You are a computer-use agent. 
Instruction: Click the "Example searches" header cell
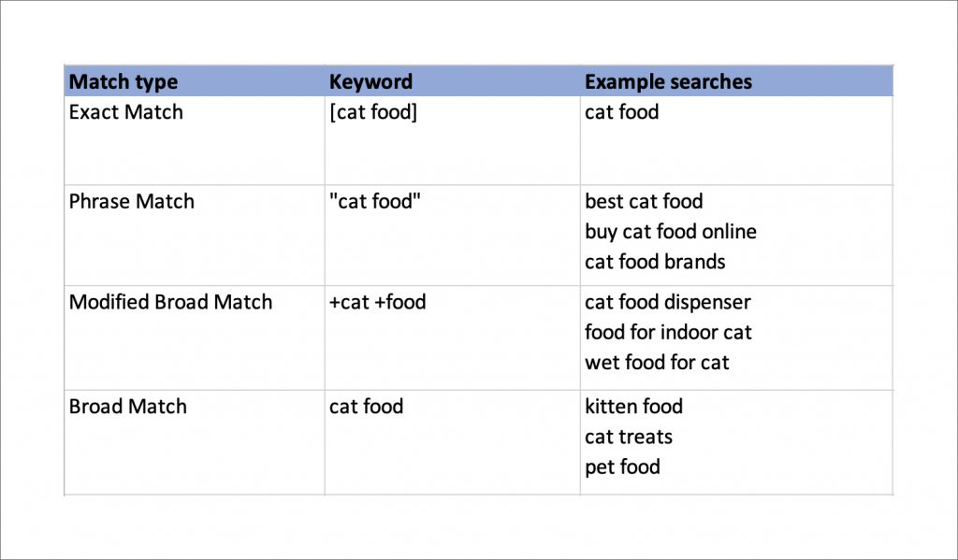point(668,81)
